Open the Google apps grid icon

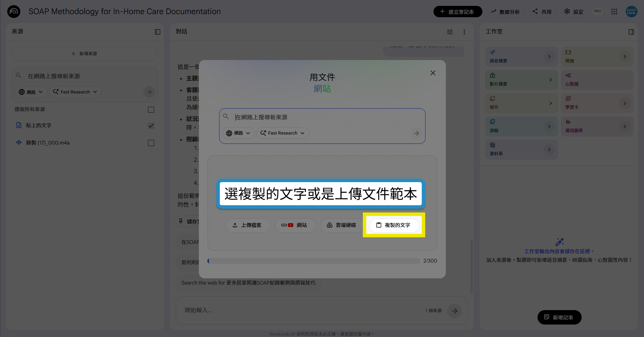click(x=614, y=12)
